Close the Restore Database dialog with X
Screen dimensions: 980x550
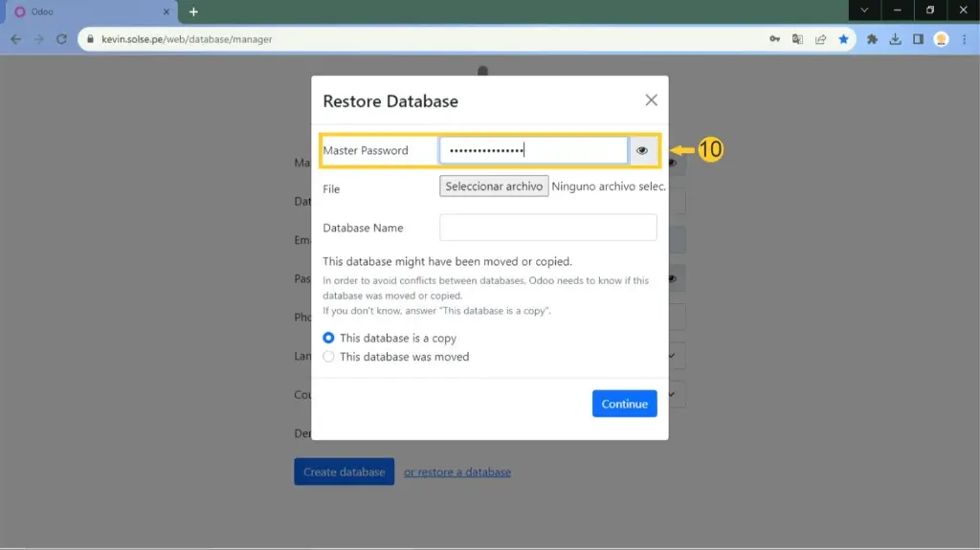tap(651, 100)
